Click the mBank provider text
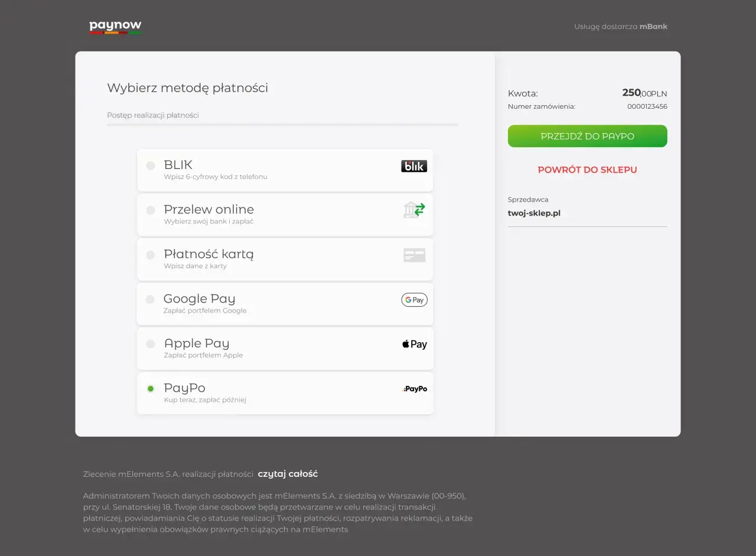The width and height of the screenshot is (756, 556). pyautogui.click(x=653, y=27)
